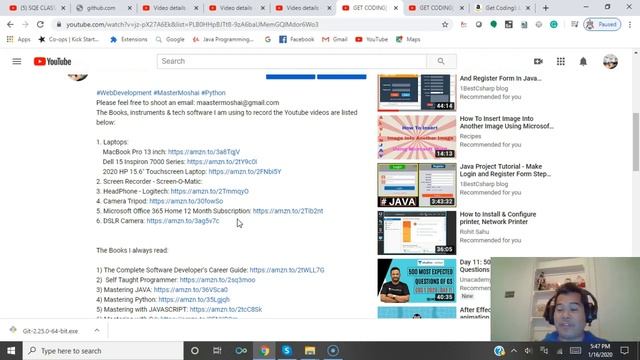Screen dimensions: 640x360
Task: Open Task View on the taskbar
Action: (x=217, y=351)
